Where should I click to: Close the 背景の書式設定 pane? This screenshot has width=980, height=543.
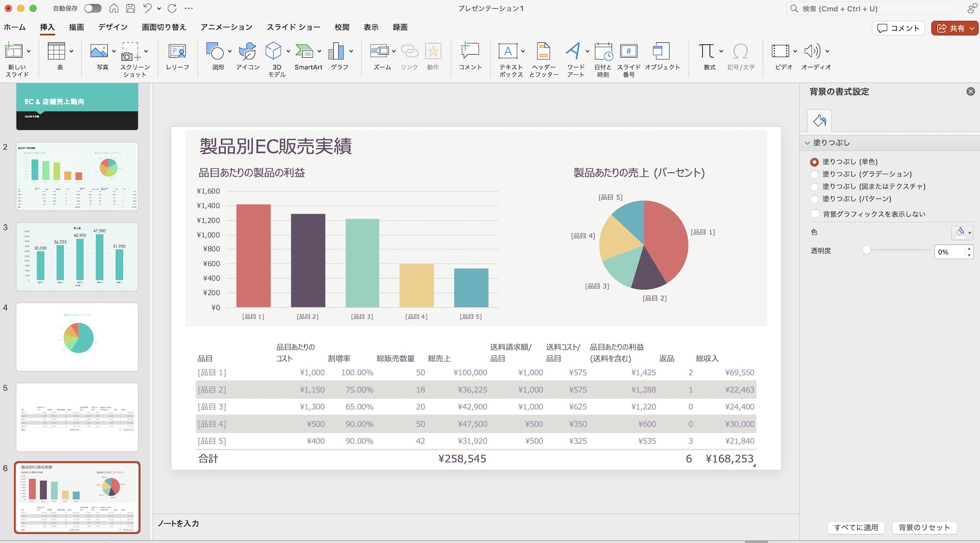[971, 91]
